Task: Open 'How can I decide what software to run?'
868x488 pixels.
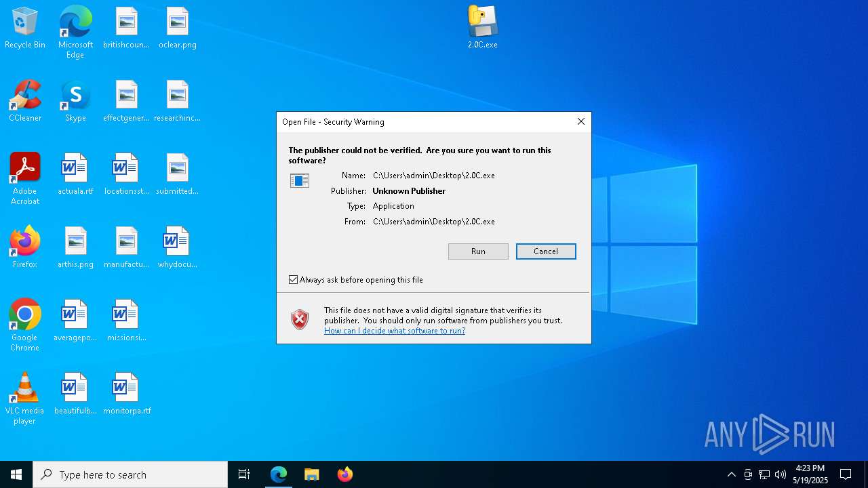Action: tap(395, 331)
